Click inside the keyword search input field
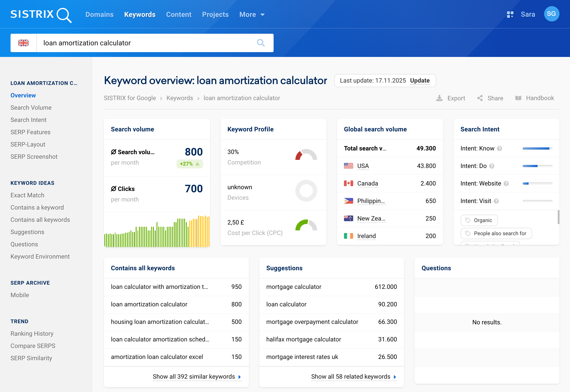 tap(123, 43)
